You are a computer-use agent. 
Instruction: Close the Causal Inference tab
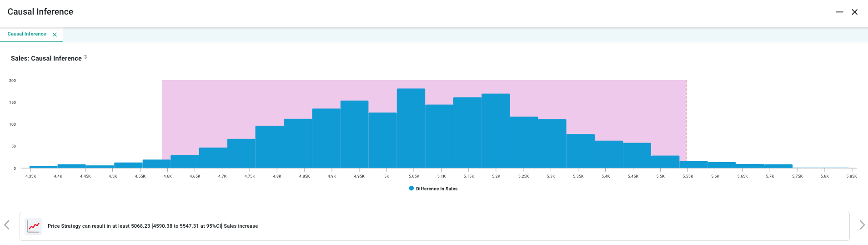[55, 35]
